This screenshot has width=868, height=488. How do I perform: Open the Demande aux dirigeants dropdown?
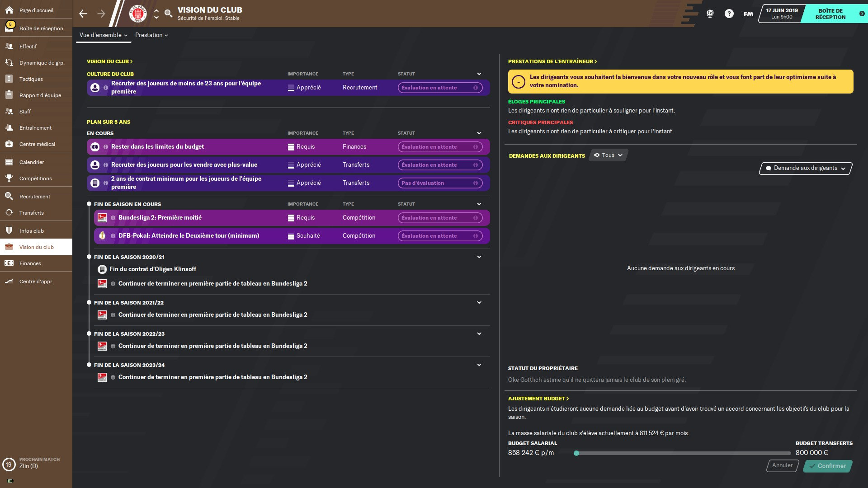tap(805, 168)
